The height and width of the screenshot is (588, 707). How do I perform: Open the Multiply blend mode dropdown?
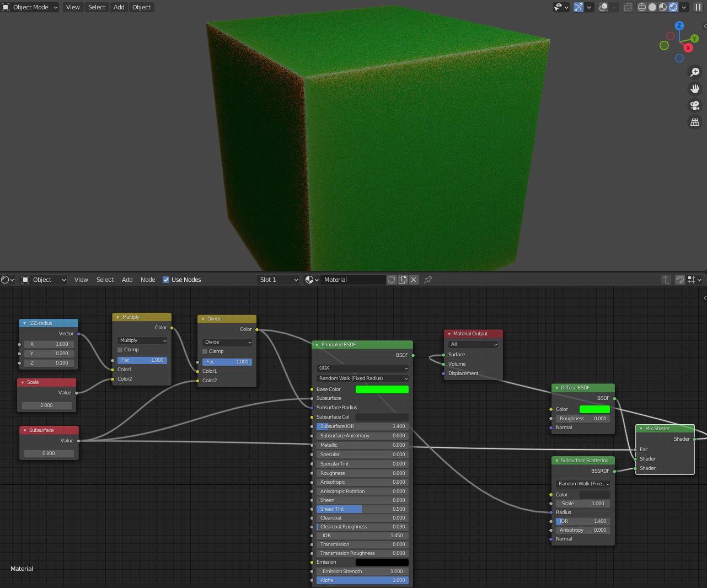pos(142,340)
